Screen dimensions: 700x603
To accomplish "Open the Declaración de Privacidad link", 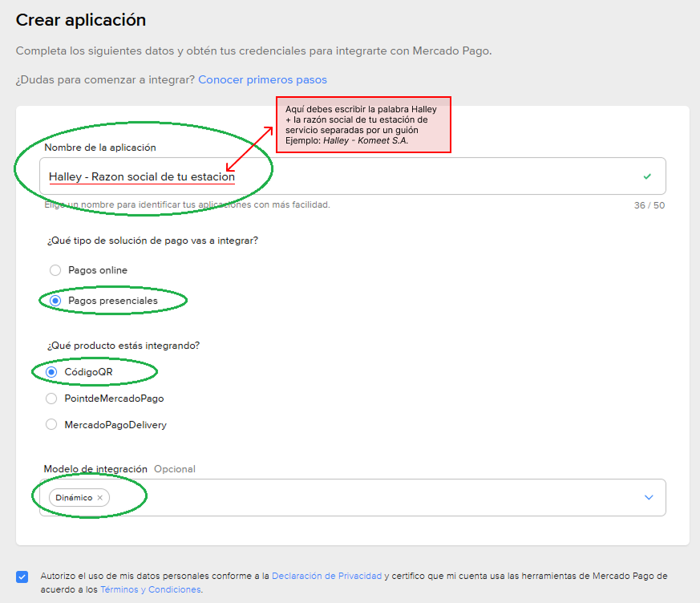I will coord(327,576).
